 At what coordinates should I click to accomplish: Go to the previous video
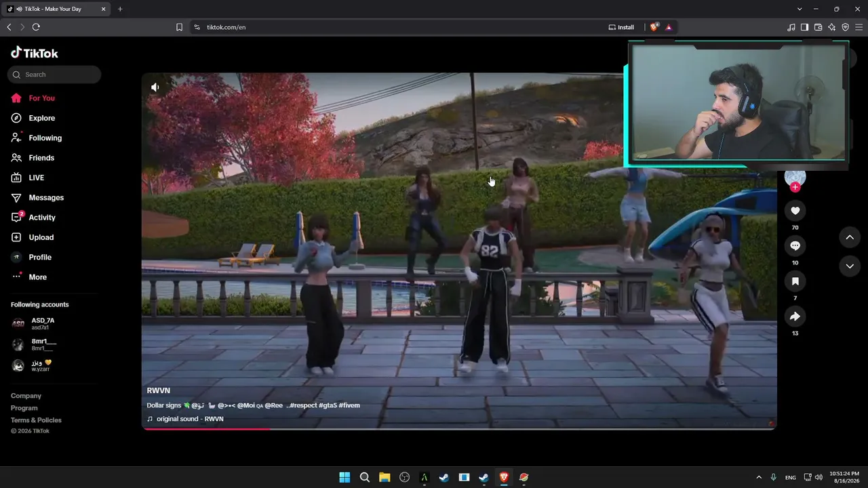click(850, 237)
